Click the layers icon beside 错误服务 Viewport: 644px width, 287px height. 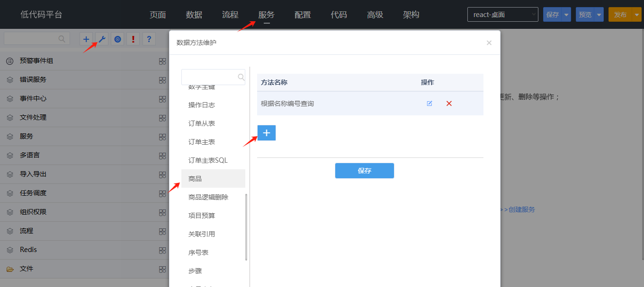(9, 80)
